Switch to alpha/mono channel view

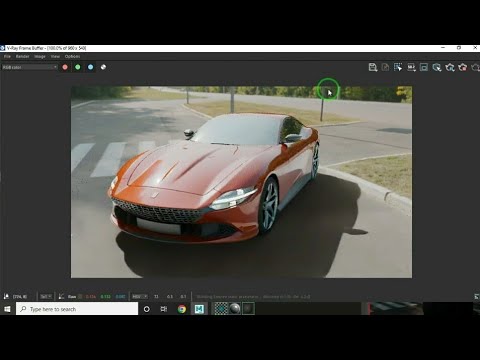103,67
